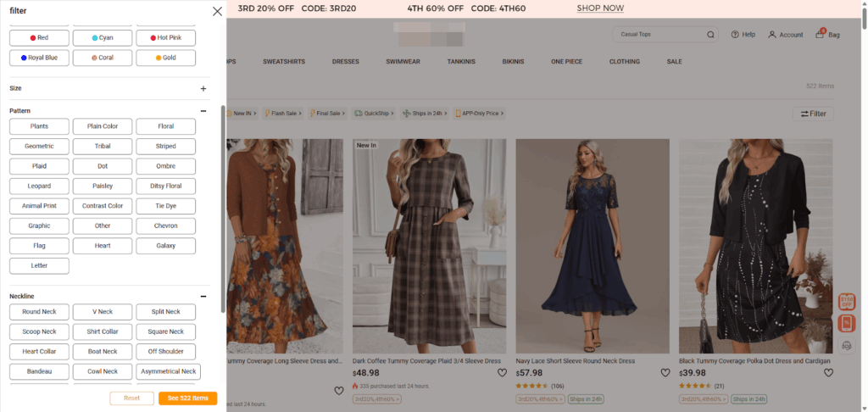This screenshot has height=412, width=868.
Task: Enable the Plaid pattern filter
Action: click(x=39, y=166)
